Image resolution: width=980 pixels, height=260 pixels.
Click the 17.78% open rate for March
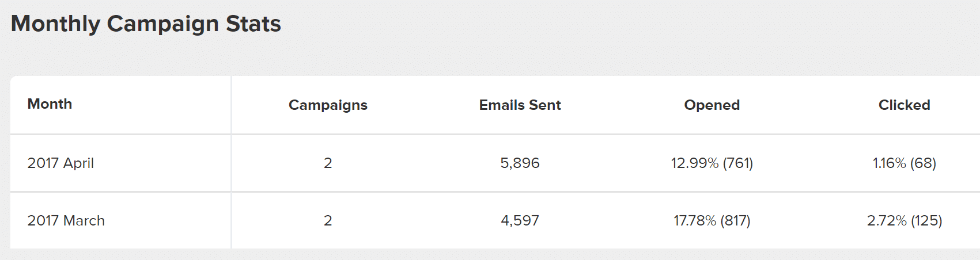click(x=695, y=221)
